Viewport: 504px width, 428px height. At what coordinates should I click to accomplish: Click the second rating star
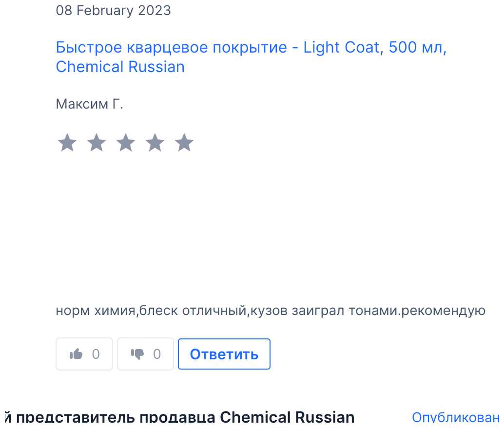click(x=96, y=143)
